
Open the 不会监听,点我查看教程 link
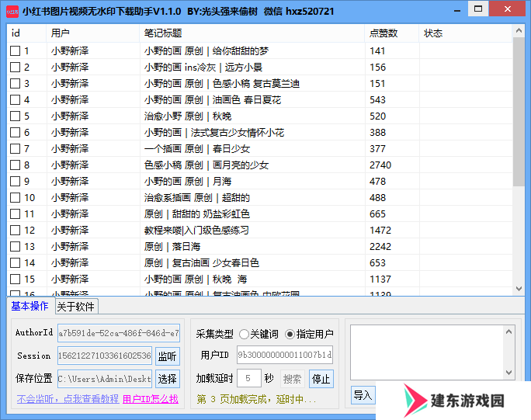point(68,399)
